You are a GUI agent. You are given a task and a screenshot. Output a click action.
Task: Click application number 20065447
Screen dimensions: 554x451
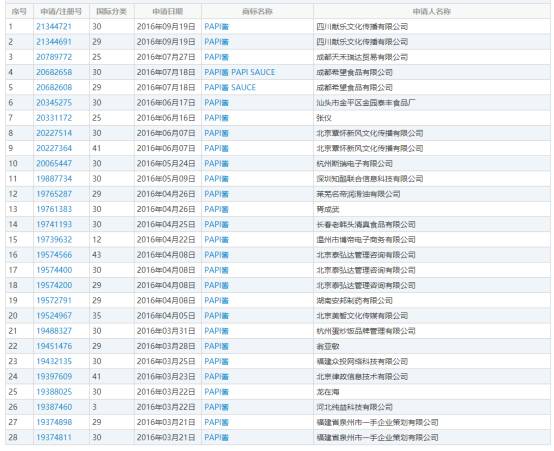point(54,163)
